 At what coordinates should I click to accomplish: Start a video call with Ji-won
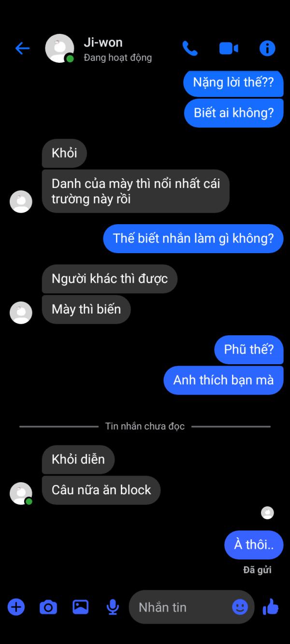[x=229, y=48]
